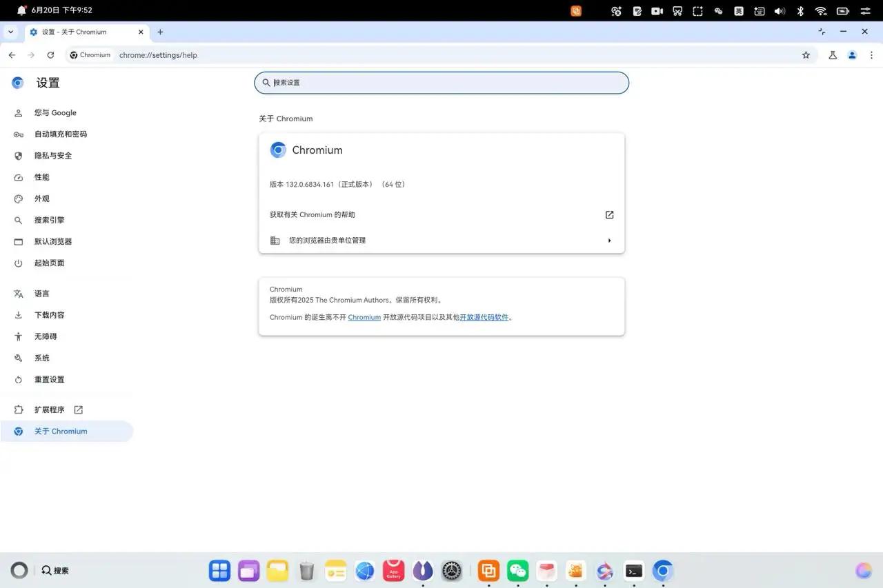Click the bell notification icon in the status bar
The image size is (883, 588).
coord(21,10)
